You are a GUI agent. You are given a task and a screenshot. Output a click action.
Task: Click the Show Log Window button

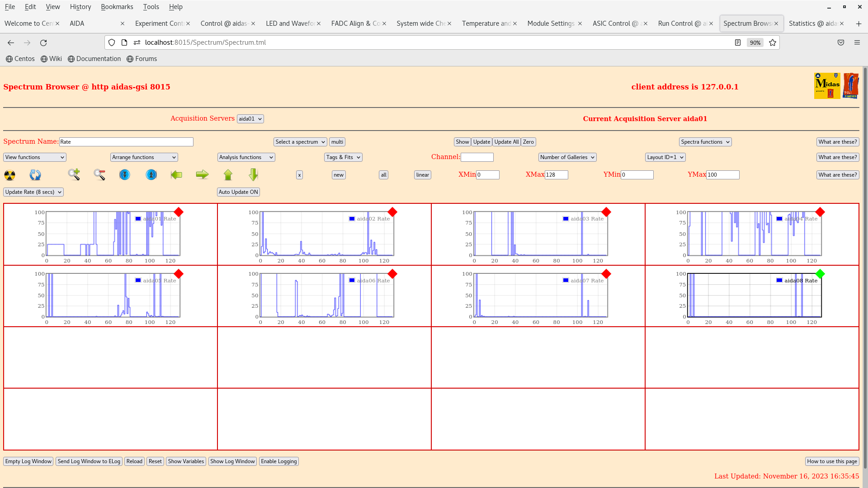[232, 461]
